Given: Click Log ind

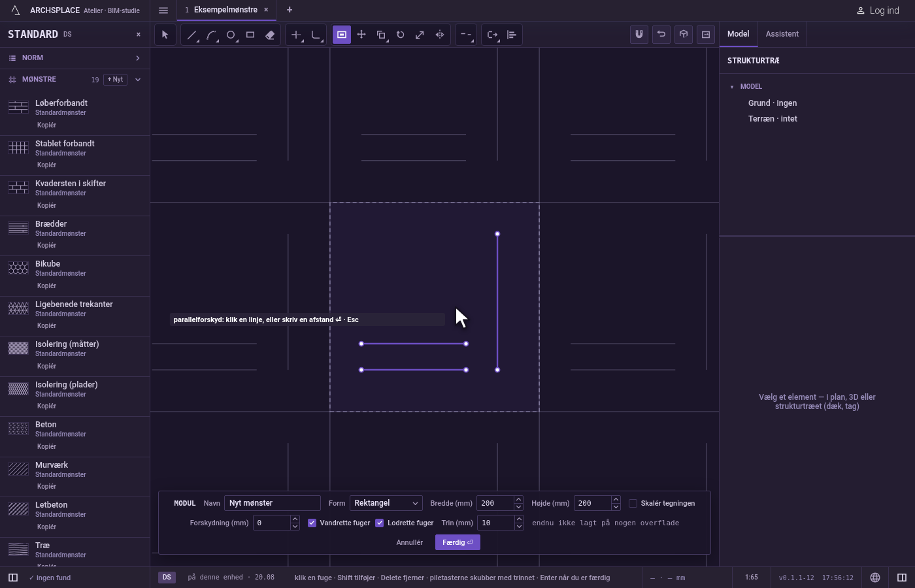Looking at the screenshot, I should pyautogui.click(x=878, y=10).
